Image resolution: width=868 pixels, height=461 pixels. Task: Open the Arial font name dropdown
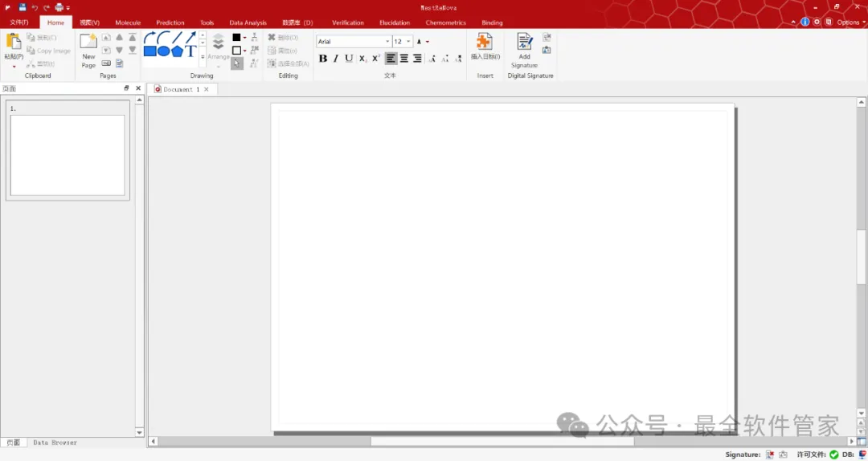354,42
